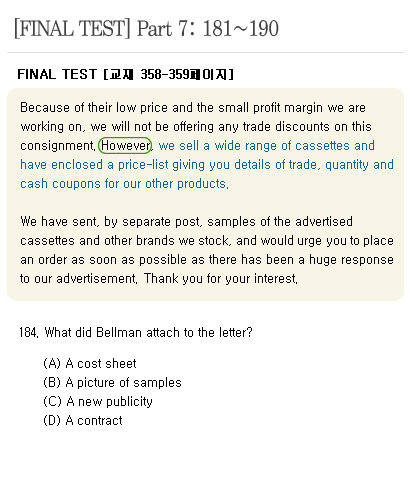Click the words huge response

351,260
